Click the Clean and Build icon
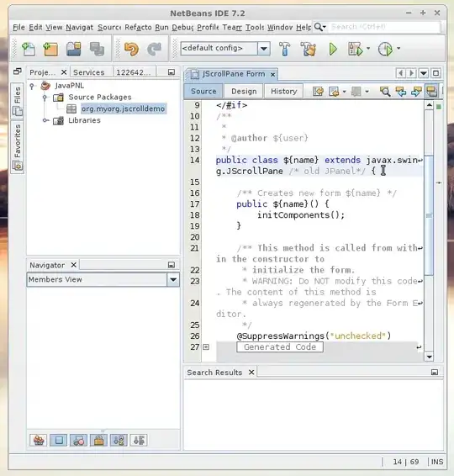454x476 pixels. (309, 49)
